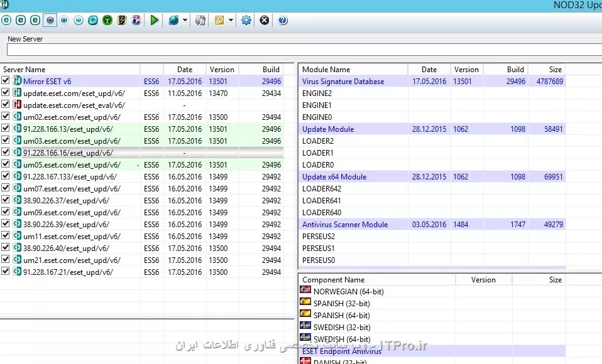Click the Size column header in modules list

[547, 70]
